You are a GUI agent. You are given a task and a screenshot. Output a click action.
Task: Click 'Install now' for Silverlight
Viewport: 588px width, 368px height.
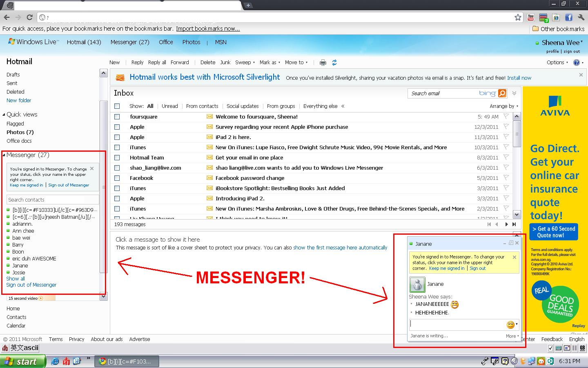(x=519, y=78)
